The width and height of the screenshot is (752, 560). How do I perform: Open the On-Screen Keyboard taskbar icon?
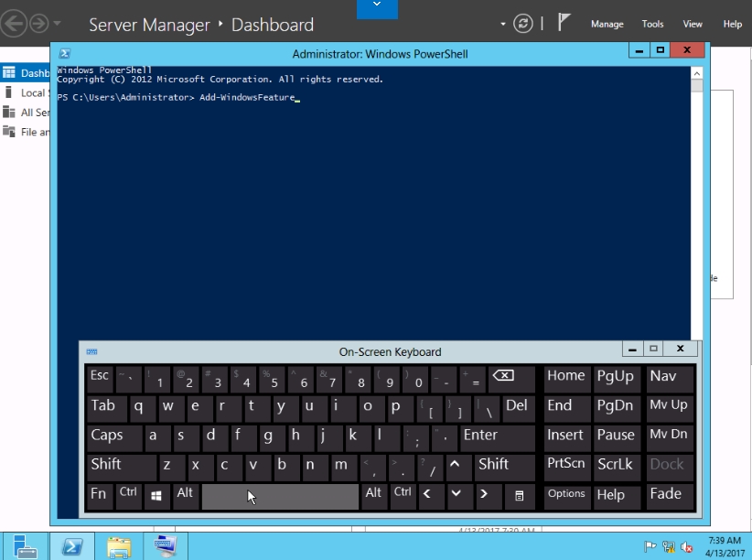(x=165, y=546)
